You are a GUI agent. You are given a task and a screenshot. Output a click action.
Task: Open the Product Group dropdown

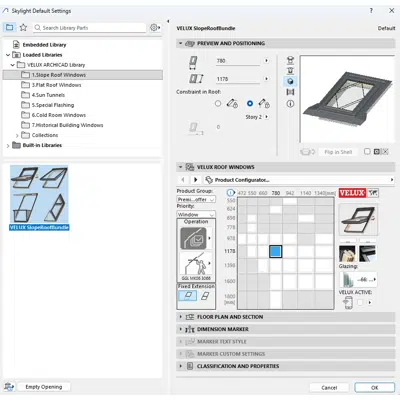pyautogui.click(x=196, y=199)
